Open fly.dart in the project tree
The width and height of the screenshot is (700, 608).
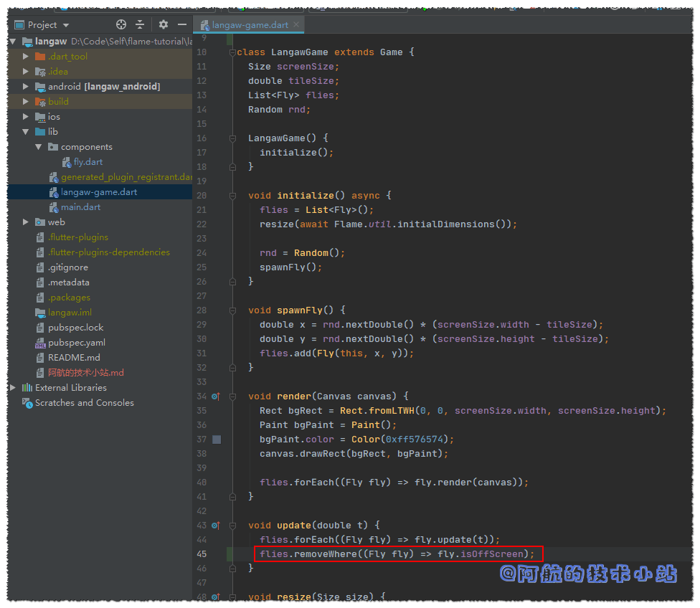[87, 162]
